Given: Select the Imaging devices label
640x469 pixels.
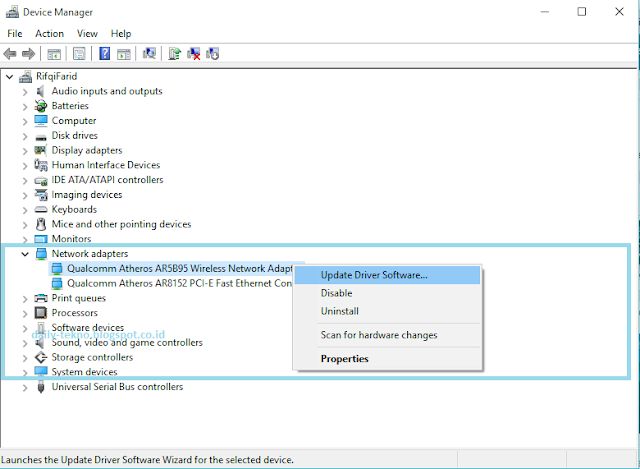Looking at the screenshot, I should pos(87,195).
